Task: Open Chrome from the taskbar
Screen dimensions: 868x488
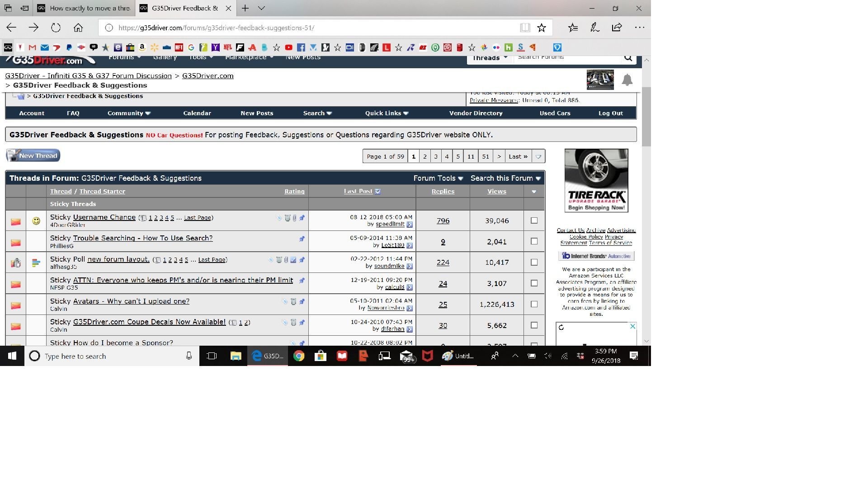Action: (298, 356)
